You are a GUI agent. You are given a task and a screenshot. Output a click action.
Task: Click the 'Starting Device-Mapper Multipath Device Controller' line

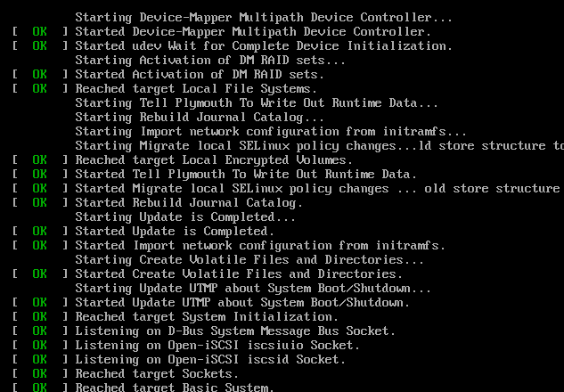click(263, 17)
